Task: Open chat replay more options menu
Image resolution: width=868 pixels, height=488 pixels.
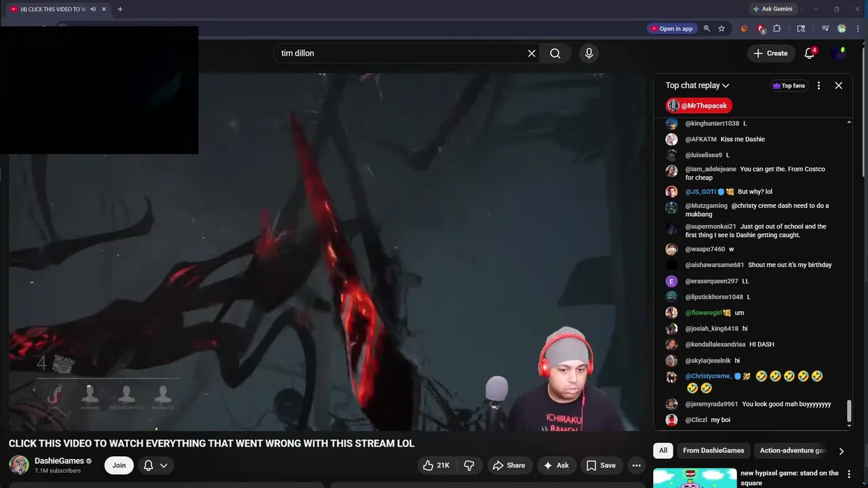Action: click(818, 85)
